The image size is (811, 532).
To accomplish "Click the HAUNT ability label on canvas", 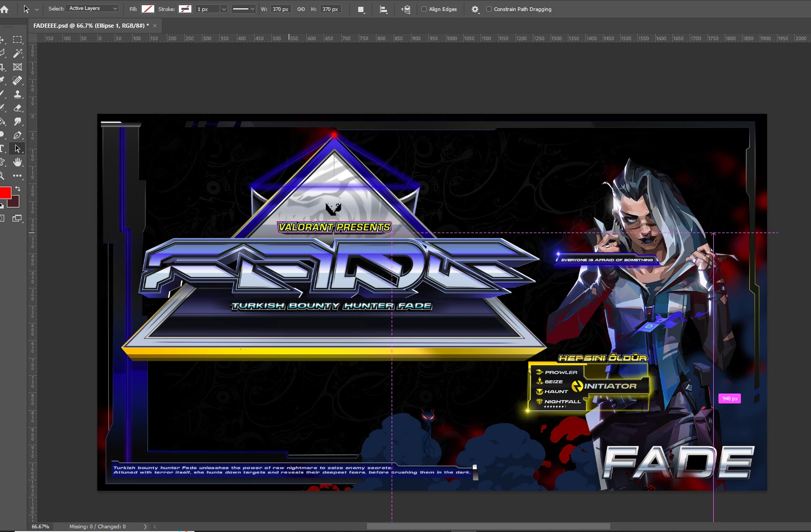I will [x=556, y=391].
